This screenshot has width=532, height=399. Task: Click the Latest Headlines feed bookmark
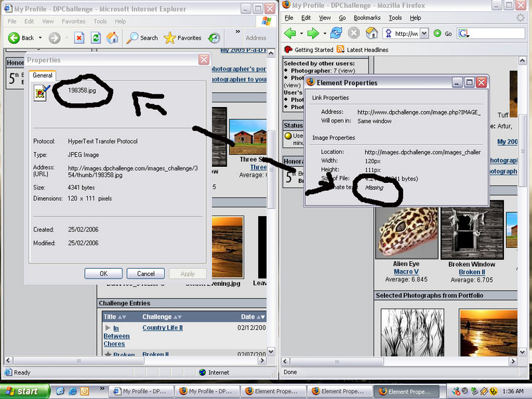[x=362, y=50]
